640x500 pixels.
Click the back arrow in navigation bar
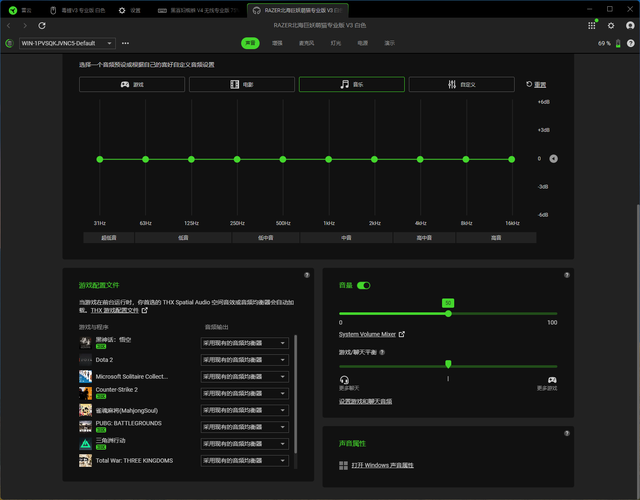coord(10,25)
